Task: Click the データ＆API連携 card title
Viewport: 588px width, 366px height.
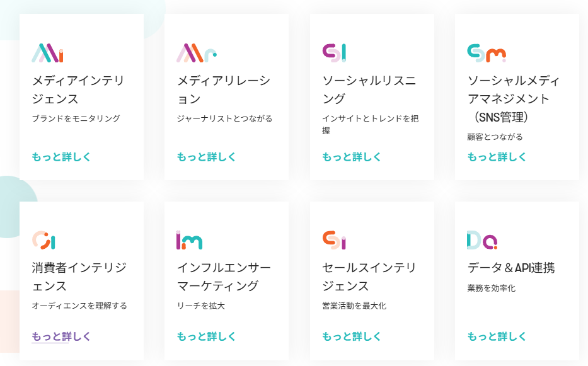Action: pos(510,268)
